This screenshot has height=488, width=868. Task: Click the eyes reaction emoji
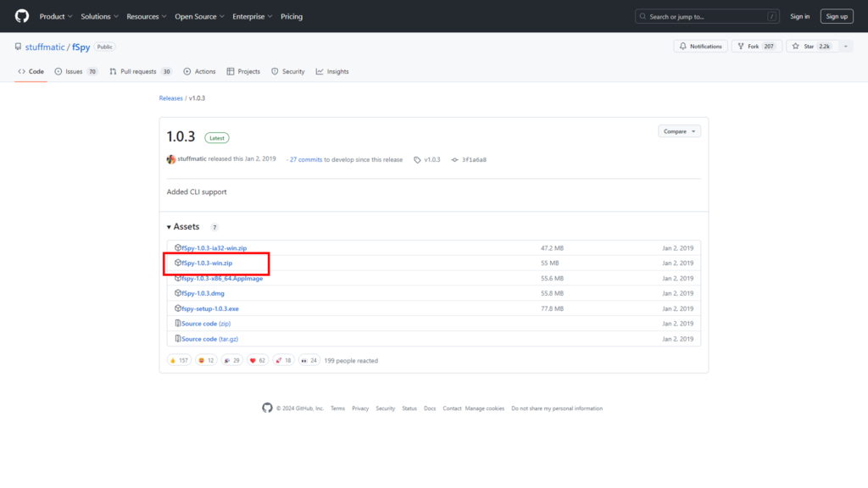pyautogui.click(x=304, y=360)
